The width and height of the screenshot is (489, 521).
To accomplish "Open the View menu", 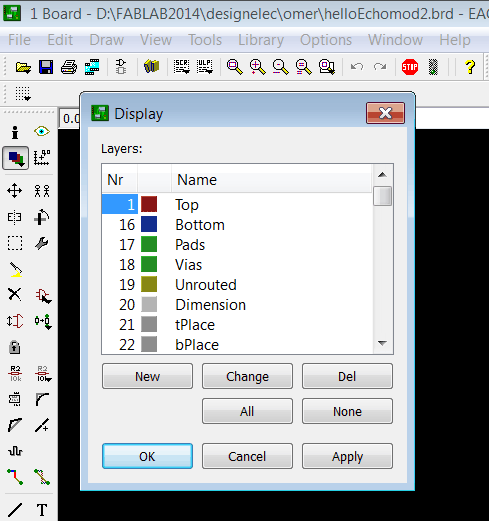I will [156, 40].
